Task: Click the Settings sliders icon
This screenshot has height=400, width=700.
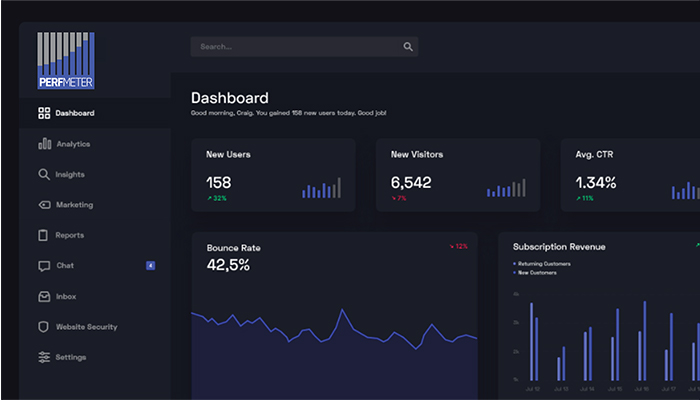Action: 44,357
